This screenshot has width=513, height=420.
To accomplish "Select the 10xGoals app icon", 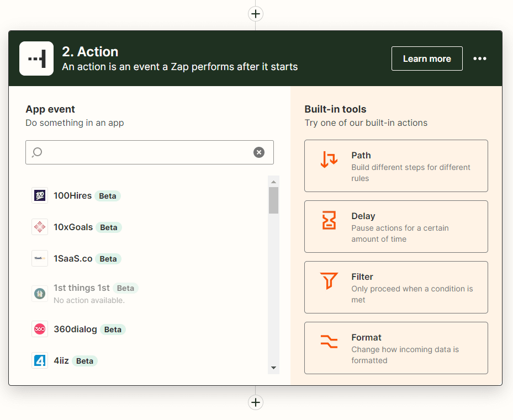I will pyautogui.click(x=40, y=227).
